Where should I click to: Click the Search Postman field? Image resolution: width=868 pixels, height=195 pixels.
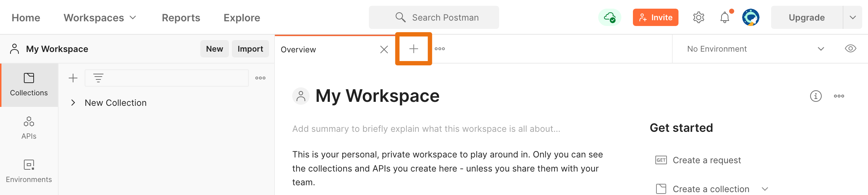click(x=434, y=17)
